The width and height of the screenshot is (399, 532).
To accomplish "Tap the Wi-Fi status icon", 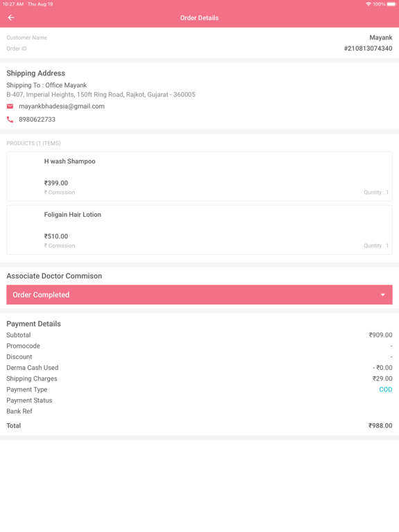I will 368,4.
